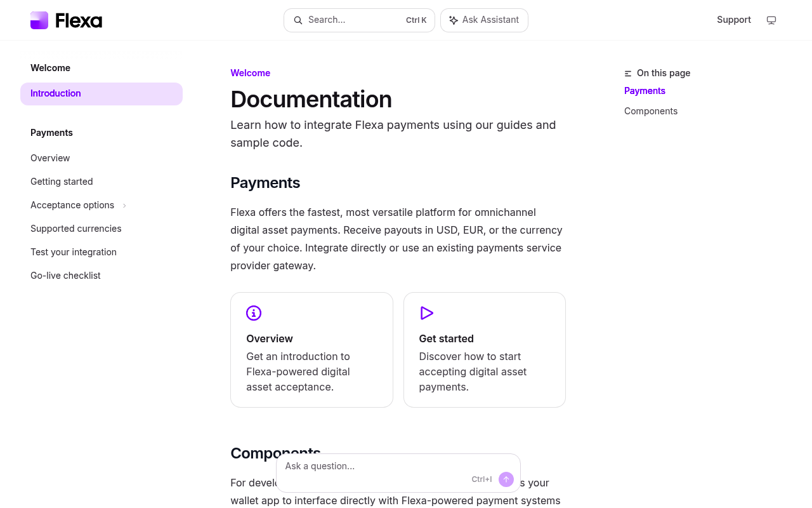Click the info icon on Overview card
Viewport: 812px width, 508px height.
tap(254, 313)
